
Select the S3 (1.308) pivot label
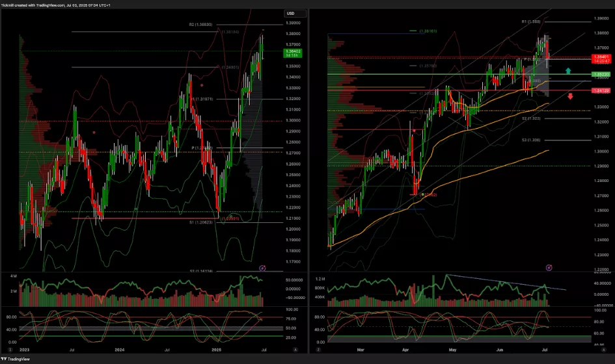tap(532, 140)
